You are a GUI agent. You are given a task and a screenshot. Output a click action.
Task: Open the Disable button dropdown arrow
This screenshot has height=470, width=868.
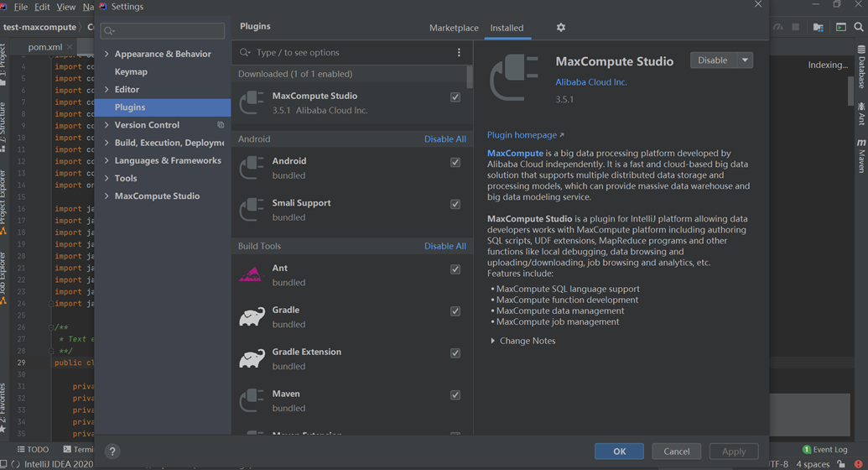pos(745,60)
